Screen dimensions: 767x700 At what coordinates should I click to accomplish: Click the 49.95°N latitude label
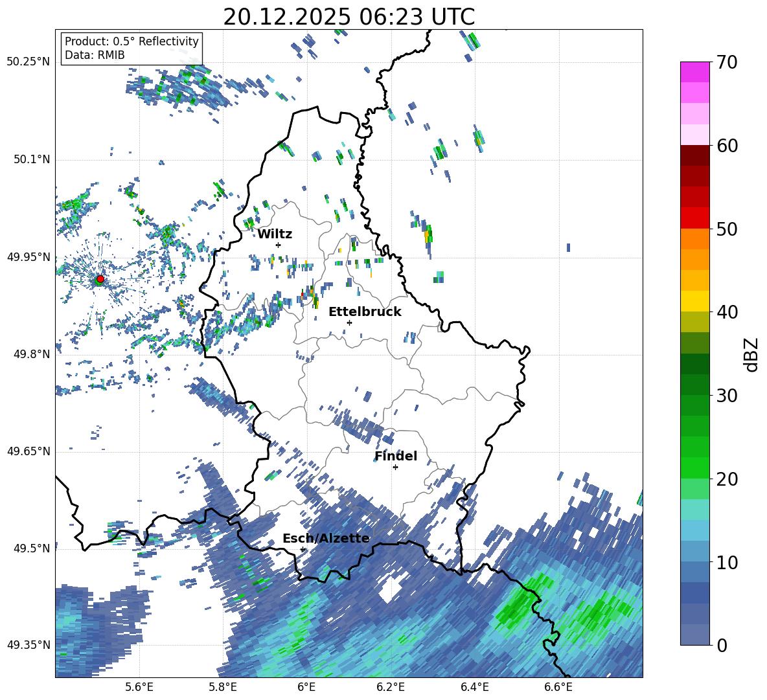tap(29, 257)
